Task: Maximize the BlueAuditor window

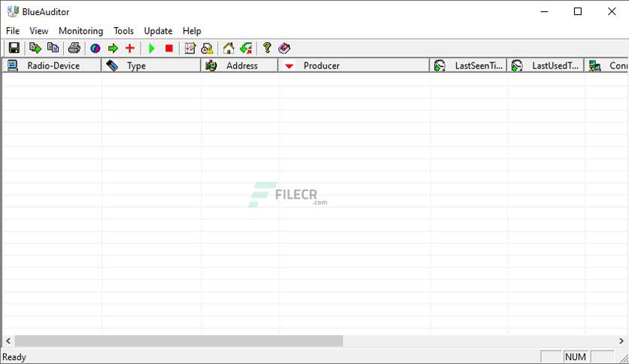Action: (578, 11)
